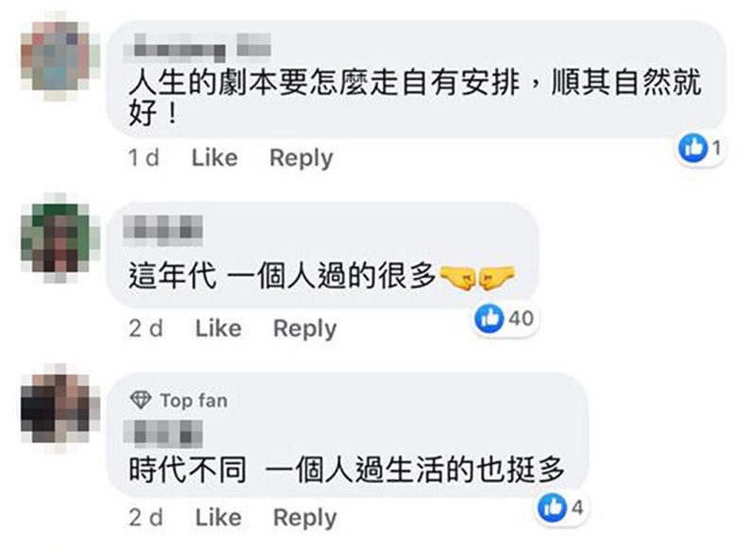The width and height of the screenshot is (756, 551).
Task: Click the blurred name of second commenter
Action: click(x=163, y=229)
